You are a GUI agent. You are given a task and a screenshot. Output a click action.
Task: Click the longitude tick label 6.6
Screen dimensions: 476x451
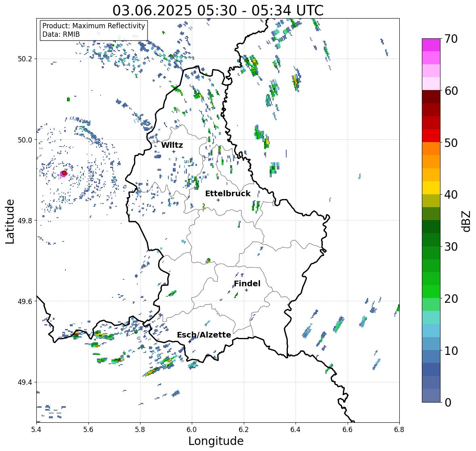pyautogui.click(x=348, y=430)
